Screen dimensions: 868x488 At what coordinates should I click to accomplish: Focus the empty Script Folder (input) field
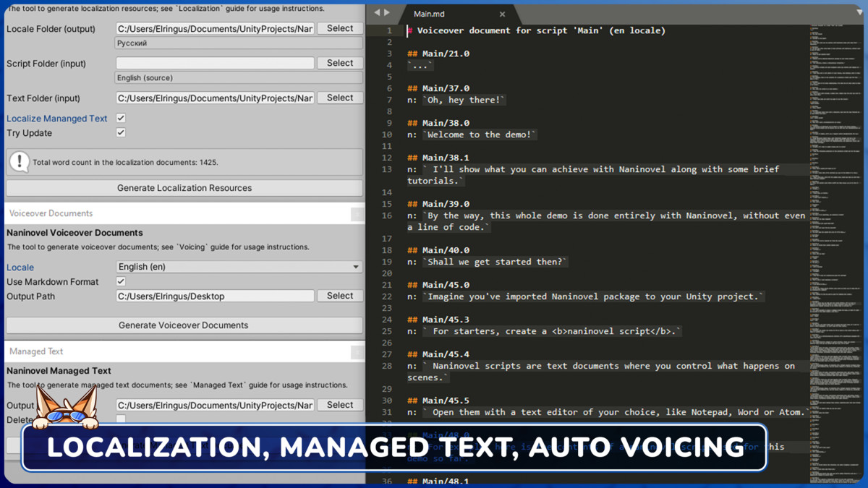coord(216,63)
